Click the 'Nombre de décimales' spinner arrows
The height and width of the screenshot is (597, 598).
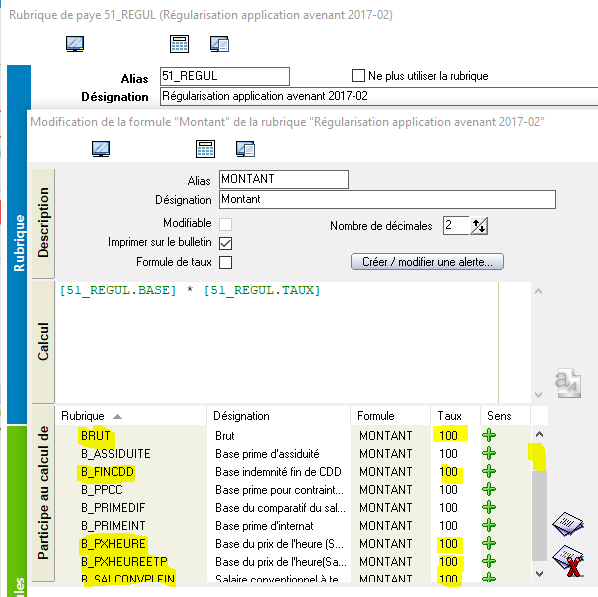click(x=479, y=226)
